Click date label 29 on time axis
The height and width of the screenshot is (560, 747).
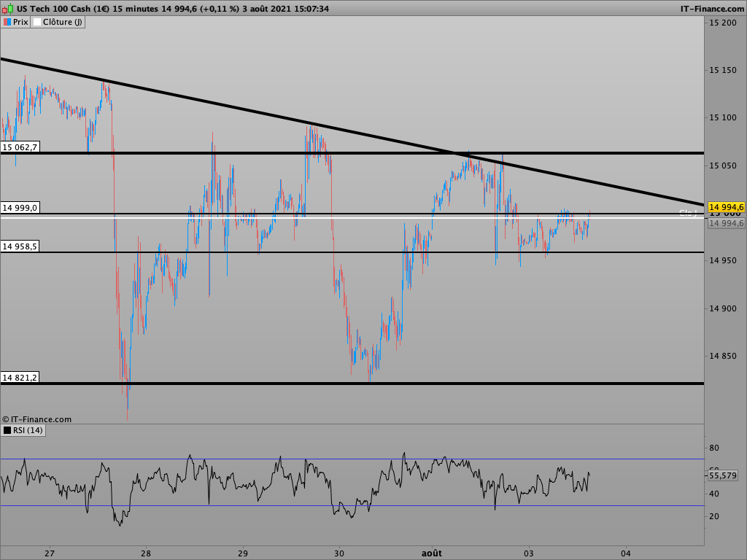[242, 553]
